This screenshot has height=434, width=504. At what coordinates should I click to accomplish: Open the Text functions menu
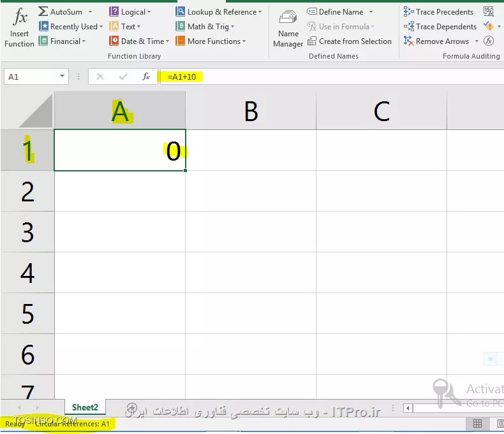tap(124, 27)
